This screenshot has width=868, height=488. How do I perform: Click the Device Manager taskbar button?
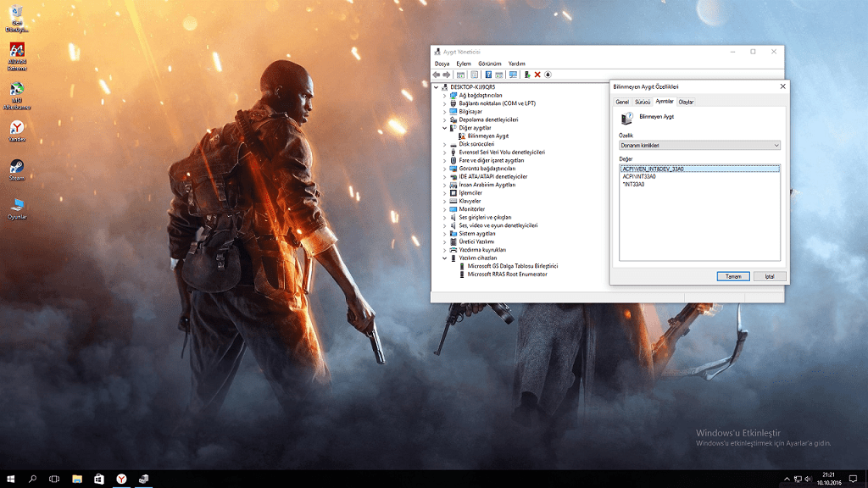coord(143,479)
